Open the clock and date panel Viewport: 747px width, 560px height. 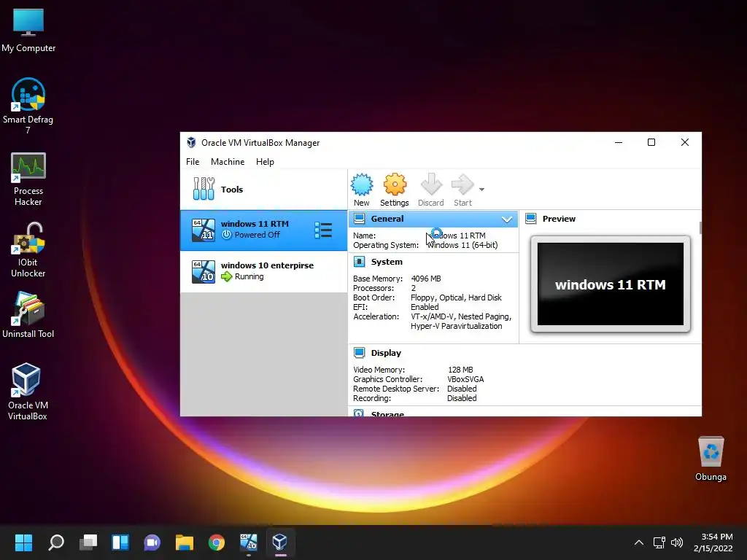click(x=713, y=542)
